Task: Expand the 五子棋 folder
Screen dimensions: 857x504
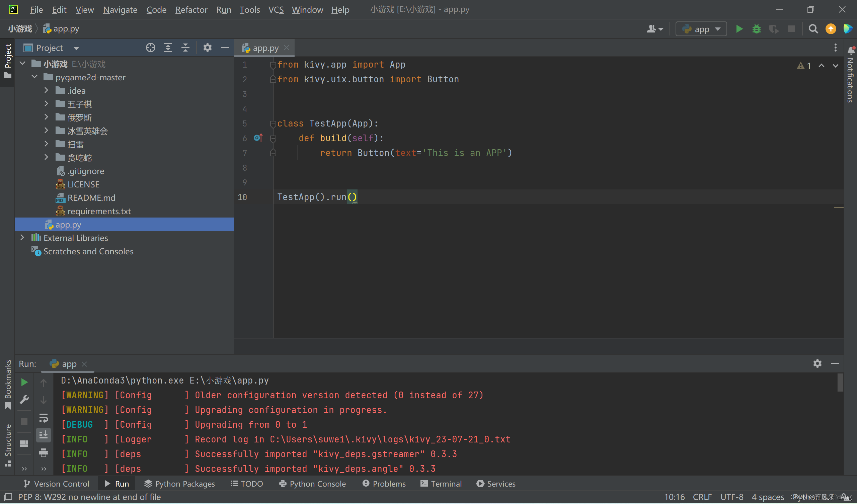Action: point(47,104)
